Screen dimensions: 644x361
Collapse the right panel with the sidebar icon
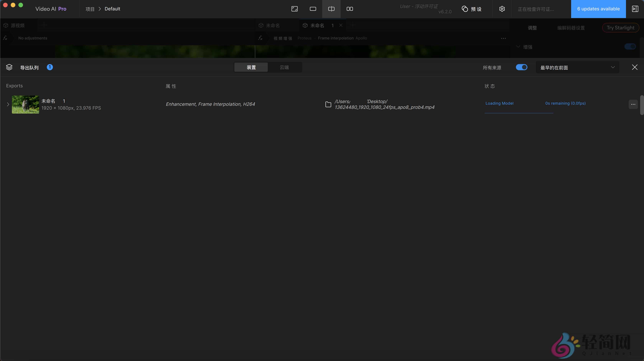635,9
